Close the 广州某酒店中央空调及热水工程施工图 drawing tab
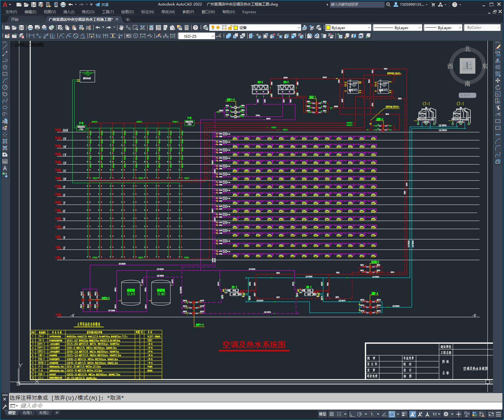The width and height of the screenshot is (504, 420). point(117,19)
